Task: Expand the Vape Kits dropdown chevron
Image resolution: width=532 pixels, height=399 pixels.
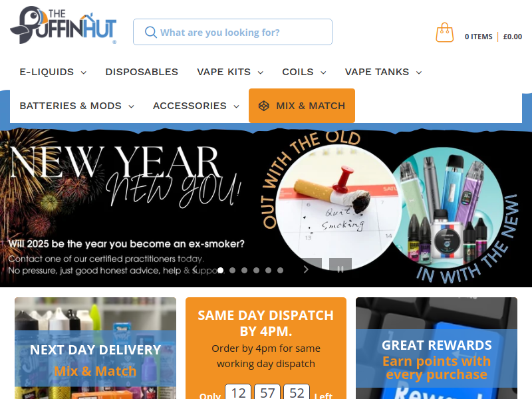Action: coord(261,72)
